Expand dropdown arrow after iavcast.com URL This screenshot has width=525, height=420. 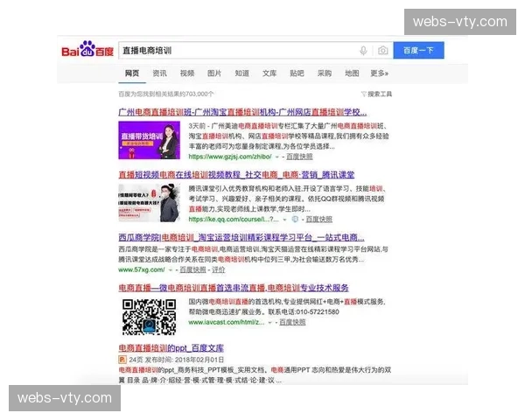pos(269,323)
